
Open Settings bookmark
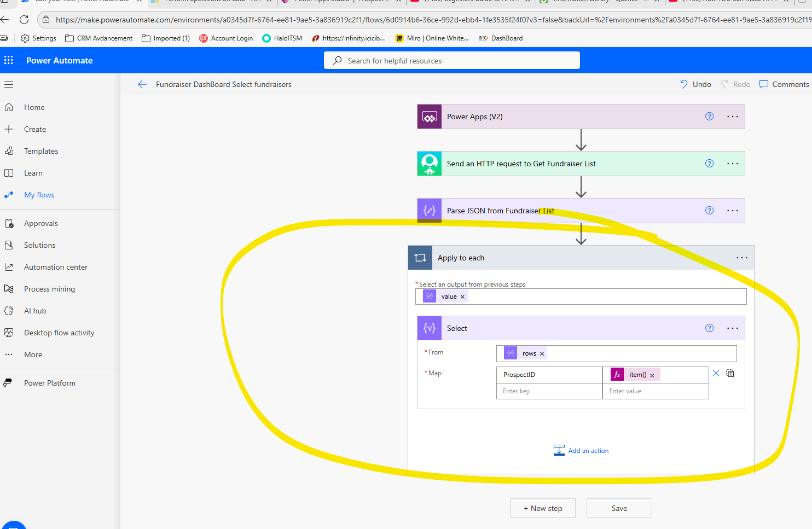click(x=38, y=38)
